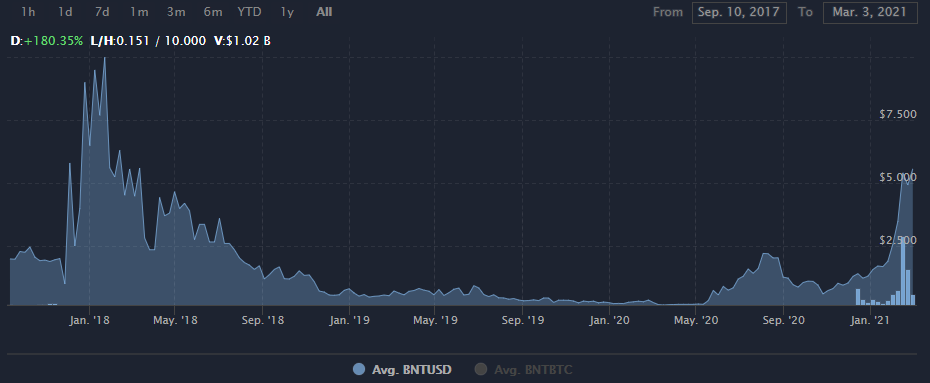Show the 3m time range
The image size is (930, 383).
point(176,12)
